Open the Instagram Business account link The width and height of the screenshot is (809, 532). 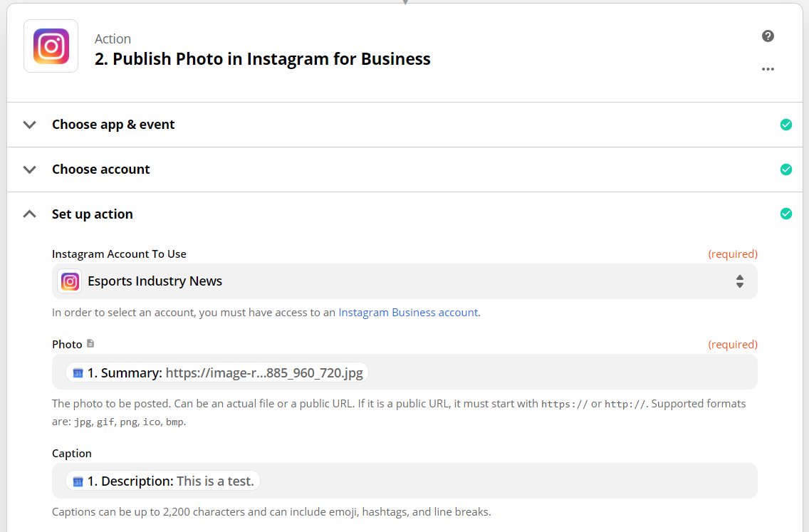408,312
